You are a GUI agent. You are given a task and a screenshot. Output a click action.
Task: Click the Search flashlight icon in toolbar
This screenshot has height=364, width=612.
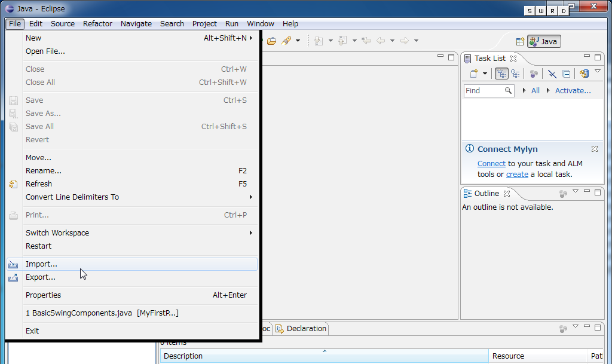[286, 41]
